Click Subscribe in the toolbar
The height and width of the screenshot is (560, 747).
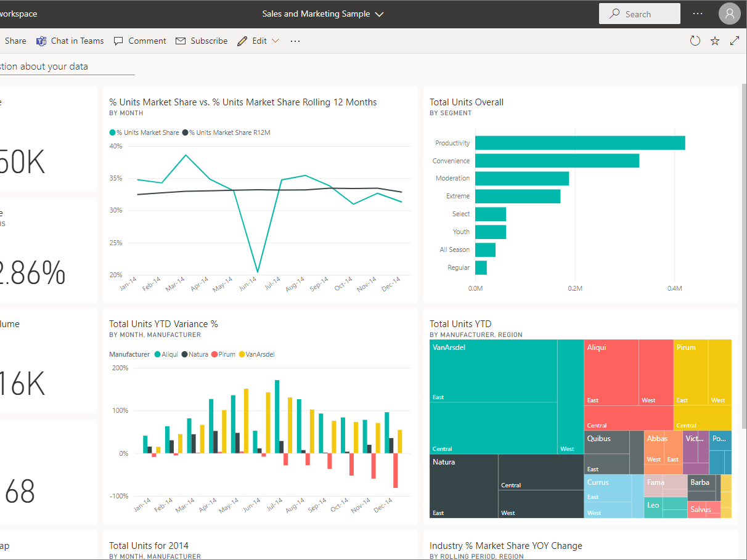click(x=202, y=41)
